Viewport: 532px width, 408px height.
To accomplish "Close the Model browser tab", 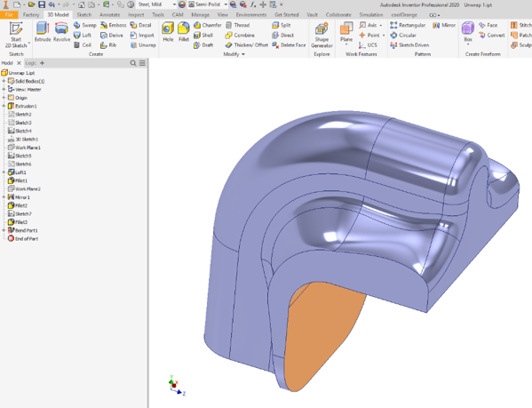I will click(x=19, y=63).
